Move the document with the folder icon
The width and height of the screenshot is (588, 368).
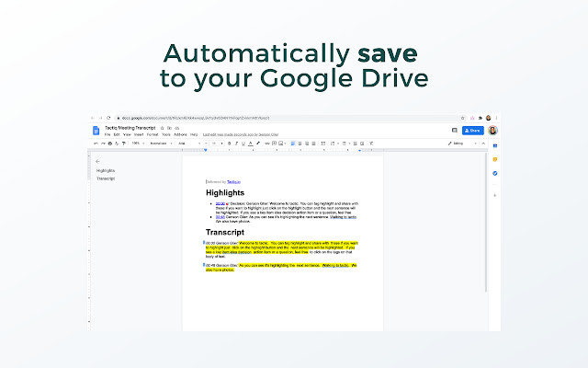pos(169,128)
